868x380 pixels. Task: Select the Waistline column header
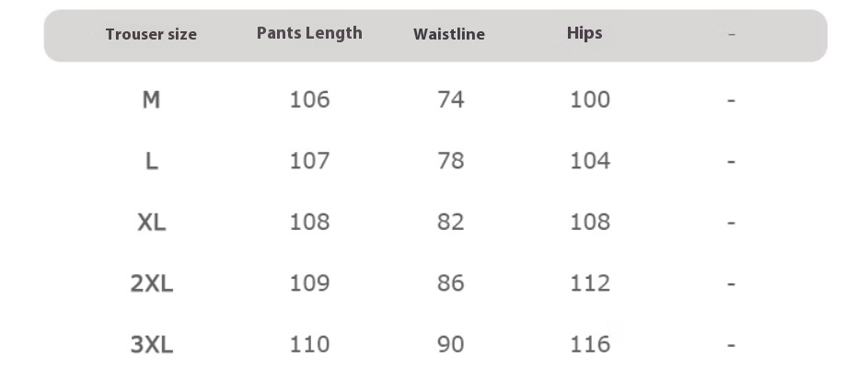449,35
